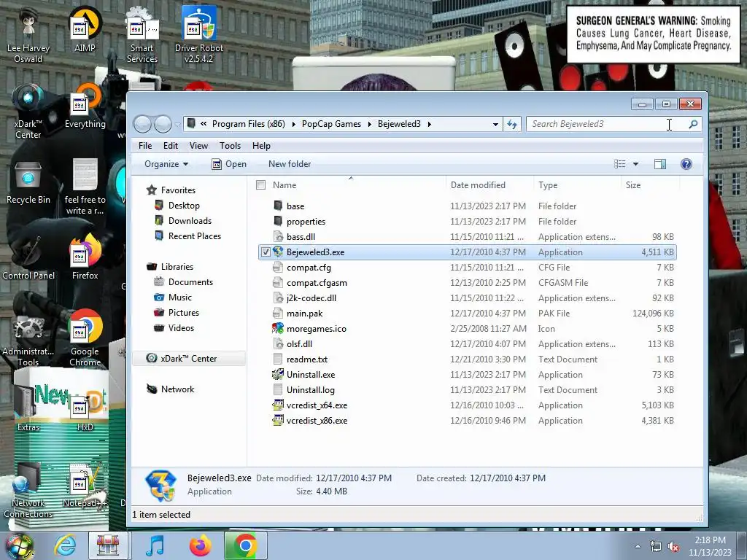Sort by Type column header
The height and width of the screenshot is (560, 747).
(577, 185)
